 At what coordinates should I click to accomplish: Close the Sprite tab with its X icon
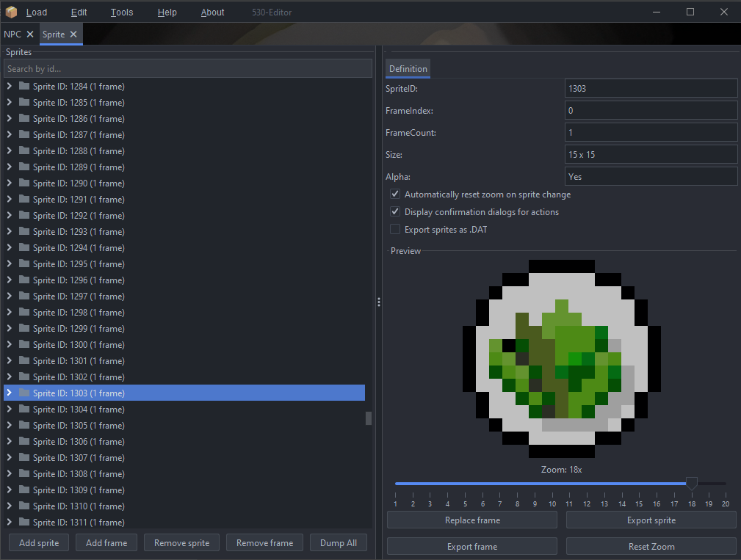(73, 34)
